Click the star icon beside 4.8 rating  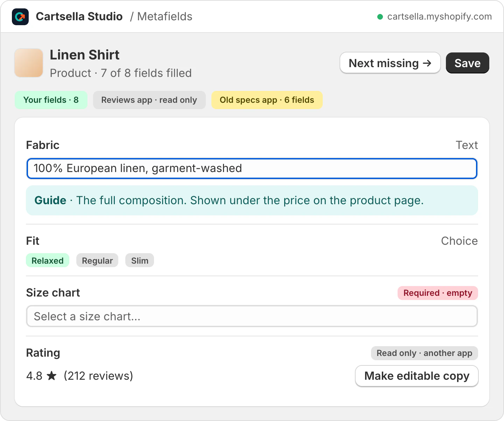point(51,376)
